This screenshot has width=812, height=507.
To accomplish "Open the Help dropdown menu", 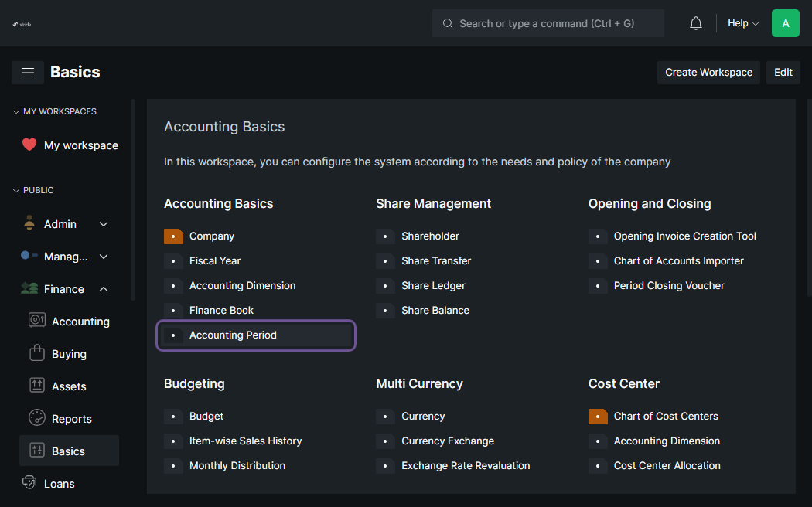I will 743,23.
